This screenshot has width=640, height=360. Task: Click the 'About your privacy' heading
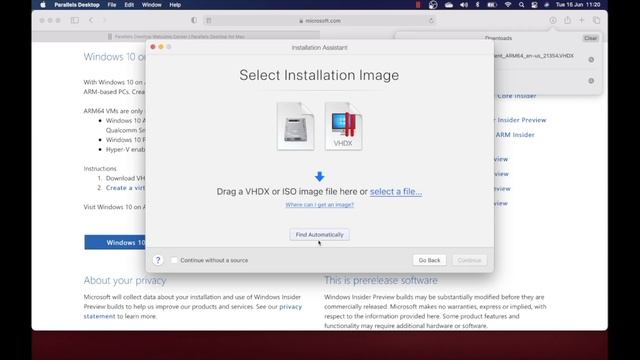coord(125,280)
